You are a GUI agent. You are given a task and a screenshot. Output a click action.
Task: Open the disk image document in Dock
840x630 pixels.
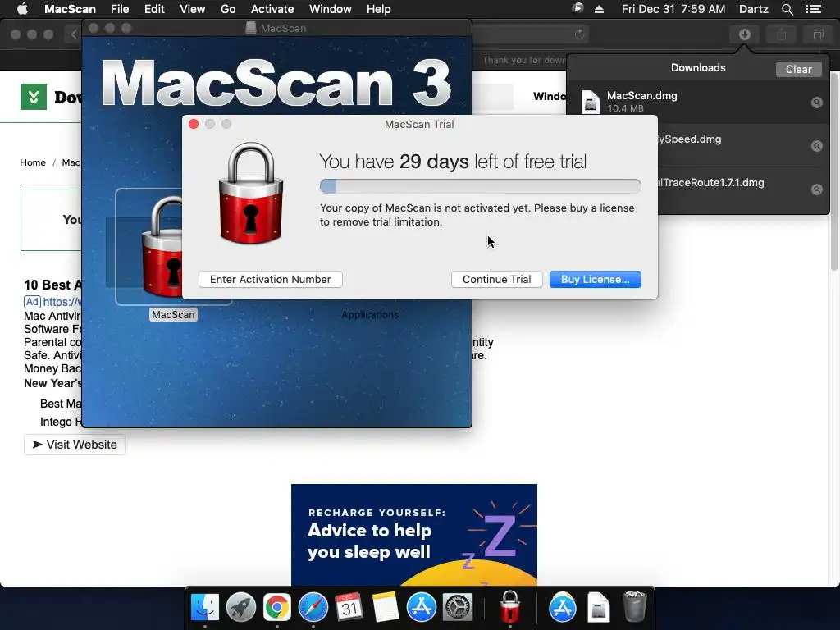598,608
